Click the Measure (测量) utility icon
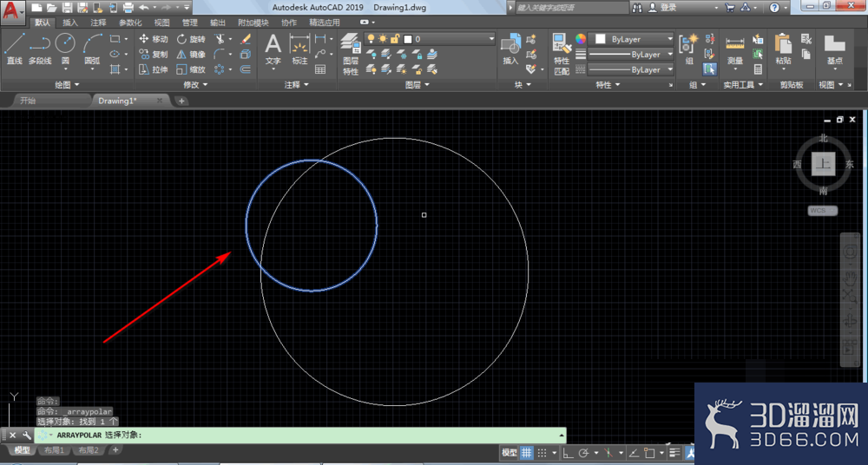The width and height of the screenshot is (868, 465). tap(735, 49)
